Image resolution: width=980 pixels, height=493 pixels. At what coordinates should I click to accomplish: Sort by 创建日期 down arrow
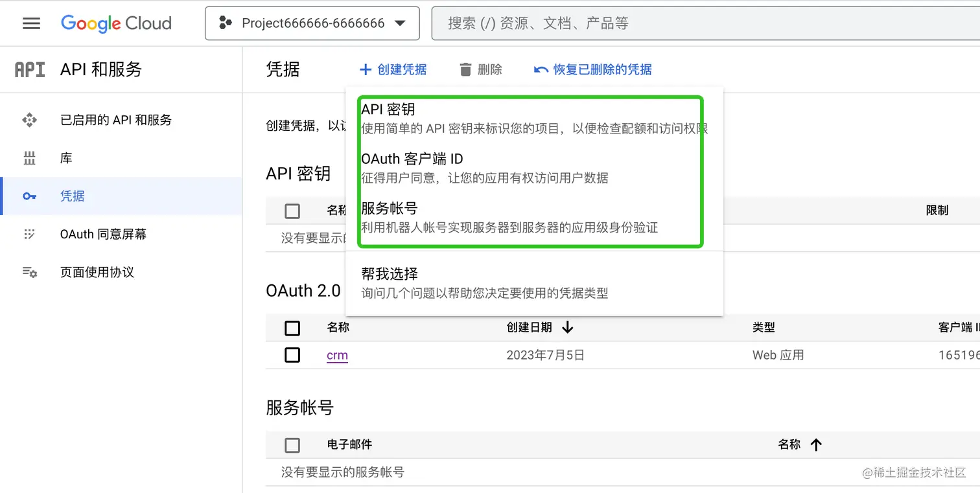pos(568,328)
